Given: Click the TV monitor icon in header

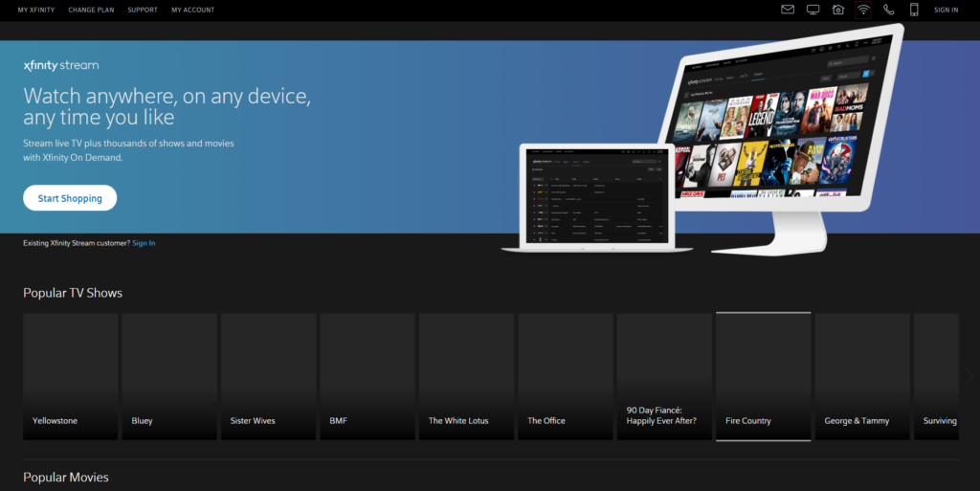Looking at the screenshot, I should (813, 10).
